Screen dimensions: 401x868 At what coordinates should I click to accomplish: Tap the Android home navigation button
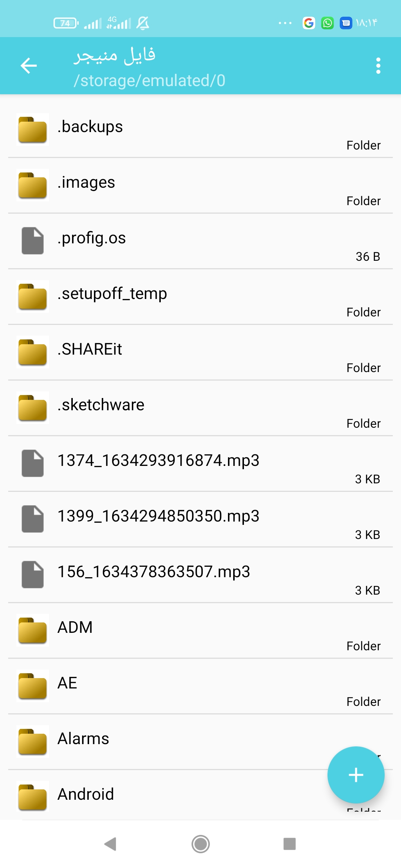[x=200, y=844]
